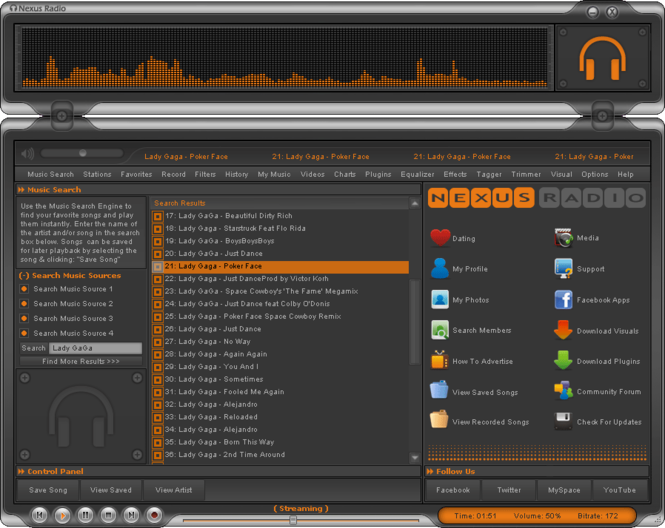The width and height of the screenshot is (665, 528).
Task: Open the Twitter follow button
Action: pyautogui.click(x=509, y=490)
